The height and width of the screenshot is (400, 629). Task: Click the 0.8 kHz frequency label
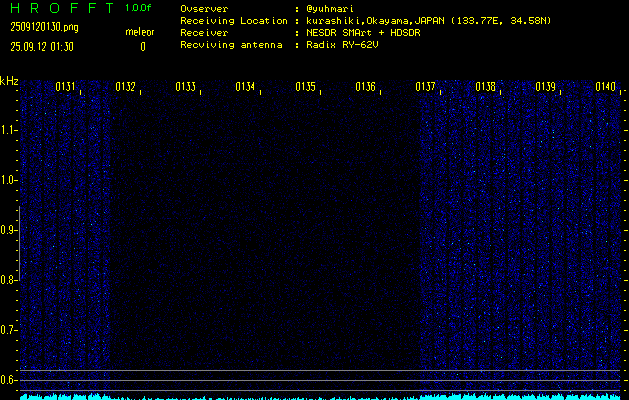[8, 280]
